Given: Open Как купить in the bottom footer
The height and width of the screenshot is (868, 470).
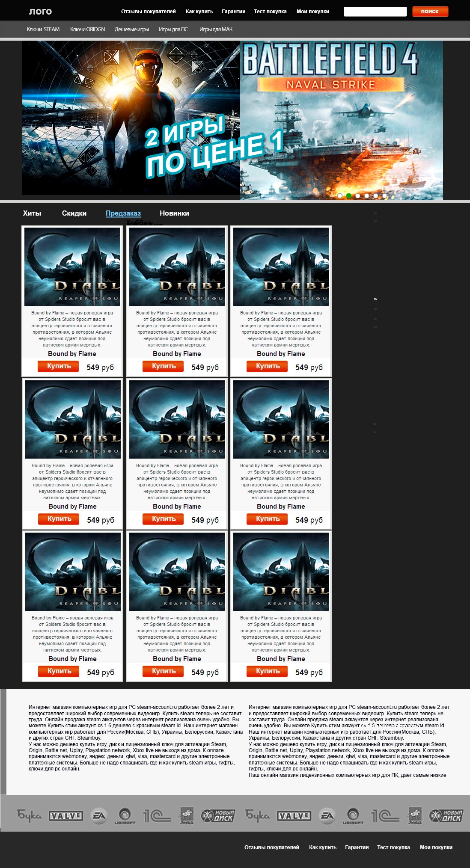Looking at the screenshot, I should coord(323,847).
